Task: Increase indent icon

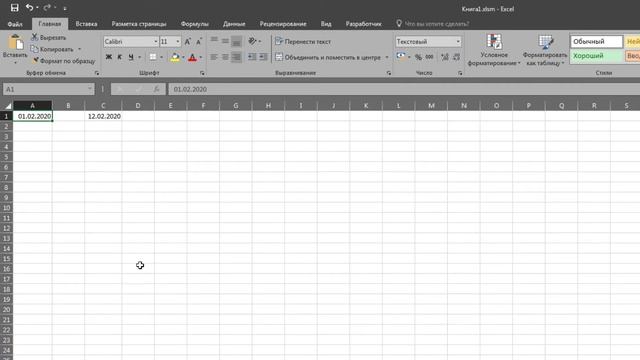Action: point(263,57)
